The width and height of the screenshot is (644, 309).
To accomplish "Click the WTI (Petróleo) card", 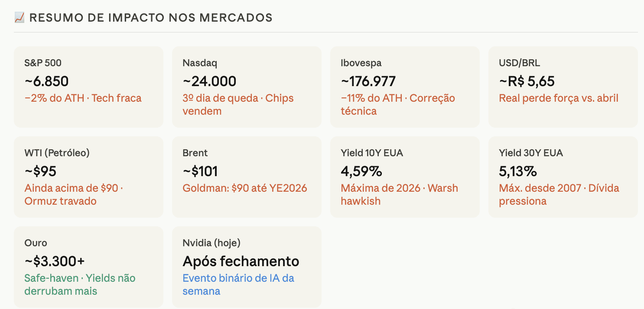I will 89,177.
